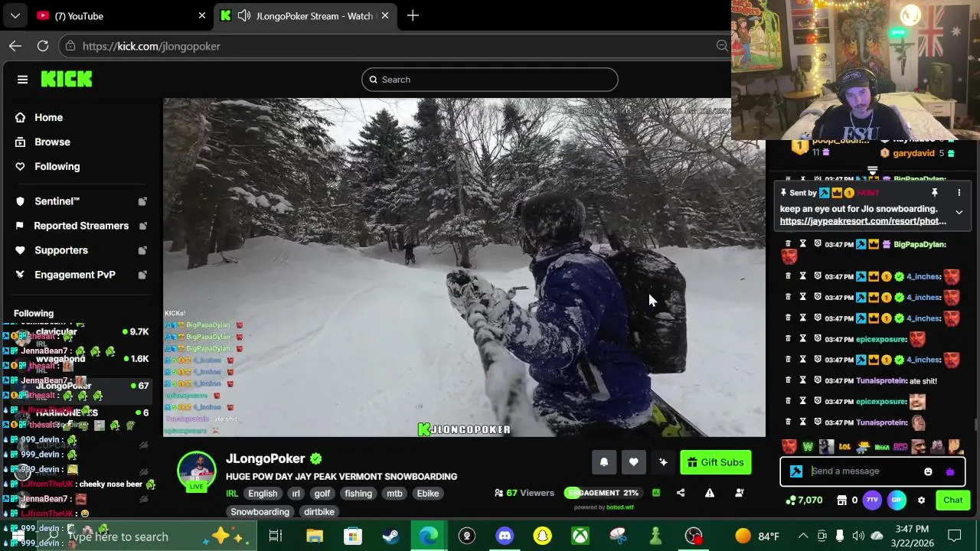
Task: Open a new browser tab
Action: pyautogui.click(x=413, y=16)
